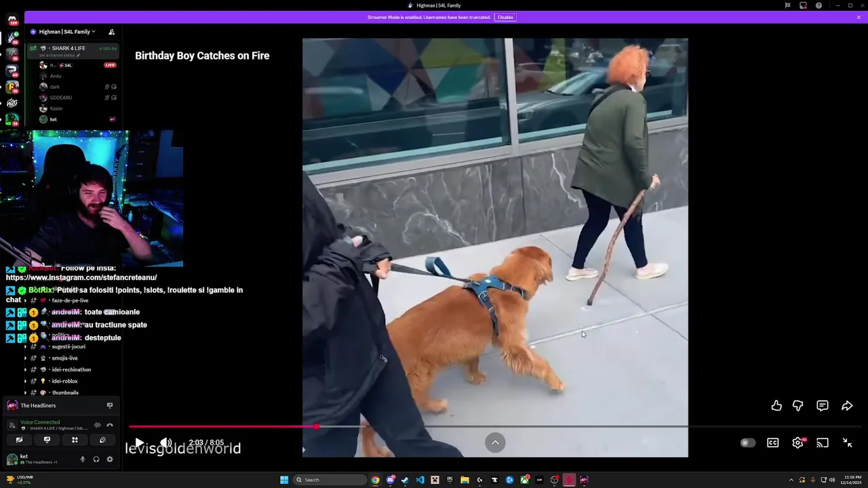Dismiss the Streamer Mode banner
This screenshot has width=868, height=488.
(859, 17)
